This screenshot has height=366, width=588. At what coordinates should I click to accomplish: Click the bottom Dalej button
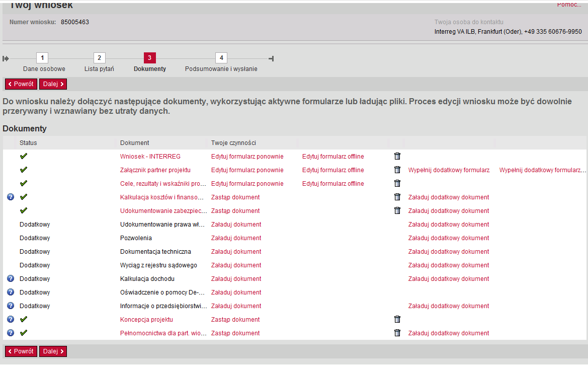[53, 351]
